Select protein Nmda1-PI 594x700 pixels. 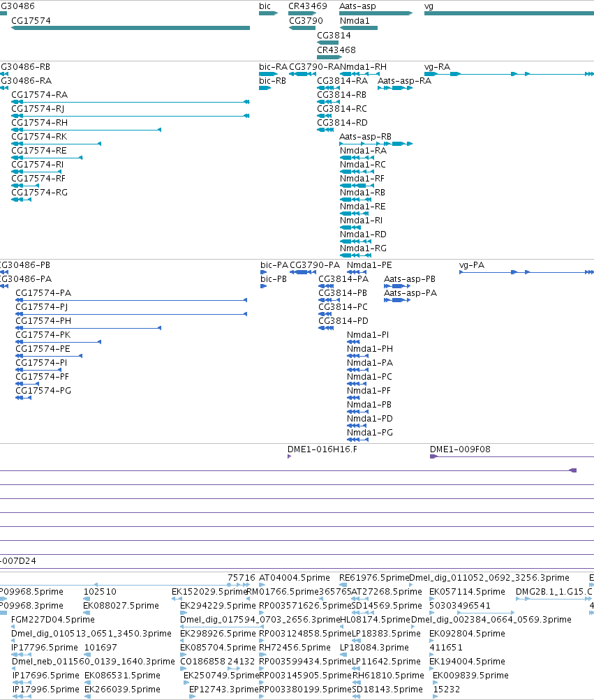click(368, 335)
